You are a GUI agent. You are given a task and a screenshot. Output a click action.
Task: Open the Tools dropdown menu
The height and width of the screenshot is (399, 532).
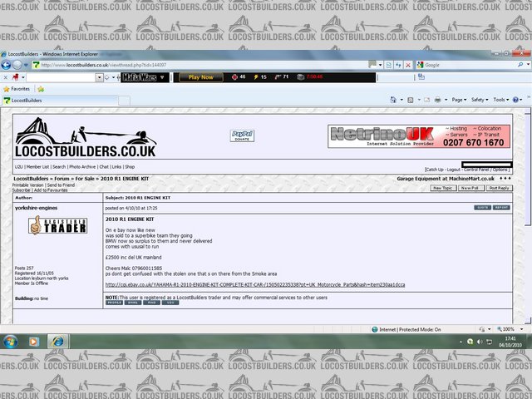coord(502,100)
